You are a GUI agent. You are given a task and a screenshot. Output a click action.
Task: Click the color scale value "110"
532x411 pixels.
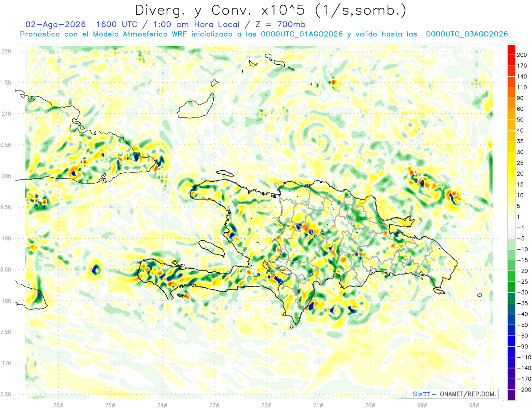522,87
